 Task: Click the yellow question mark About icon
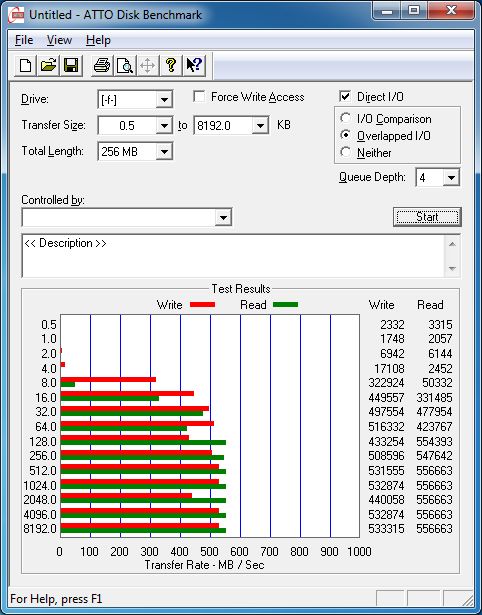[170, 65]
